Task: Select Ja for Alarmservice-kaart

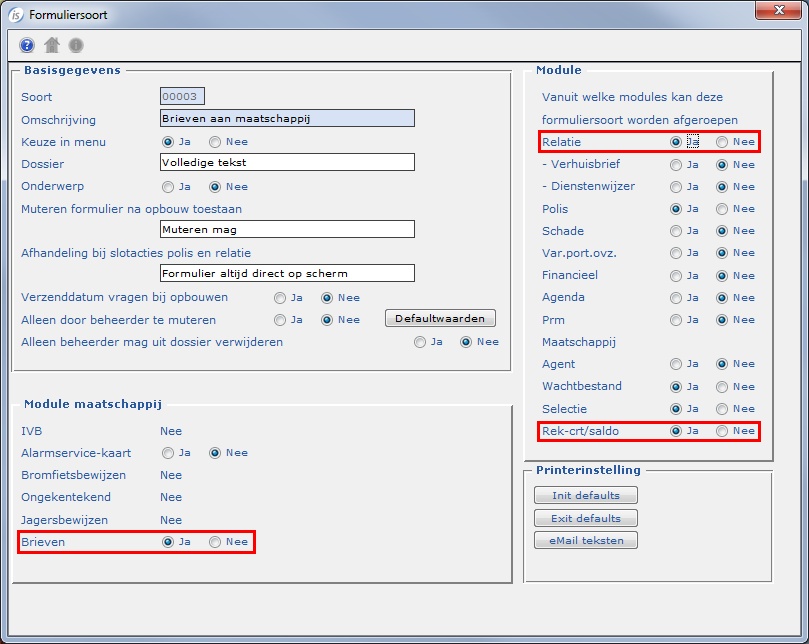Action: pyautogui.click(x=168, y=453)
